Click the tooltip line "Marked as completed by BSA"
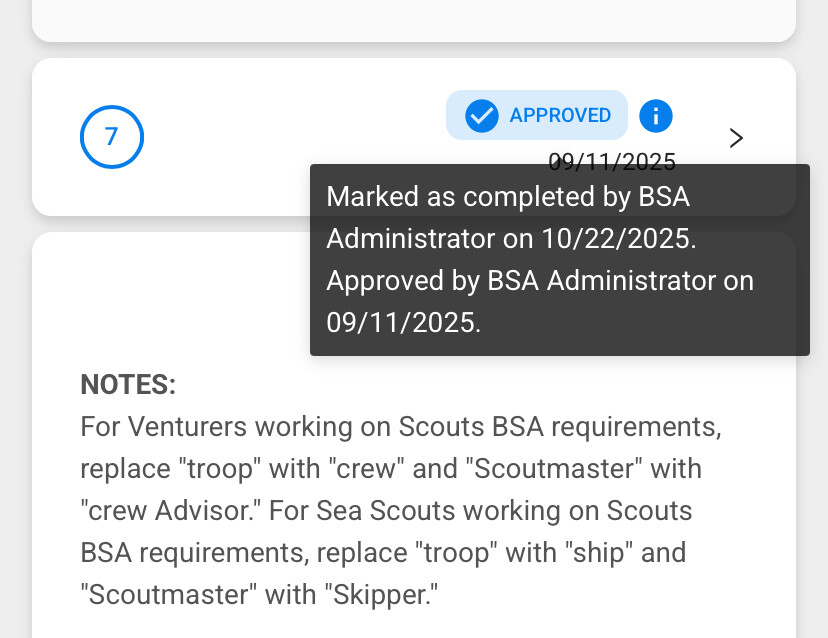The width and height of the screenshot is (828, 638). (x=508, y=197)
